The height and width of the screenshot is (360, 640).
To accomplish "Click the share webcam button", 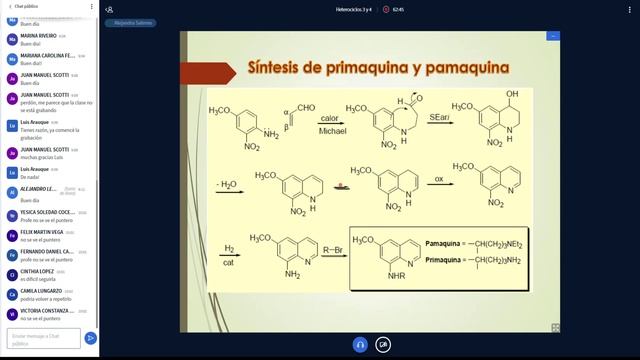I will (x=383, y=345).
